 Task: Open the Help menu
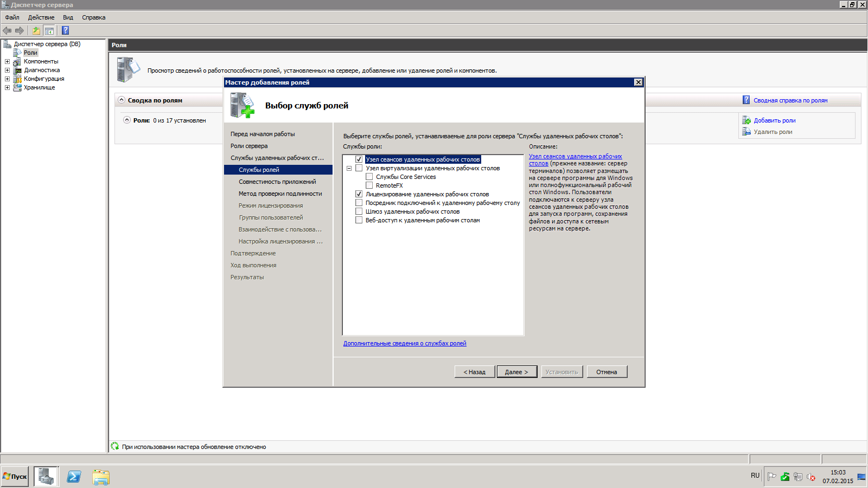pos(94,17)
